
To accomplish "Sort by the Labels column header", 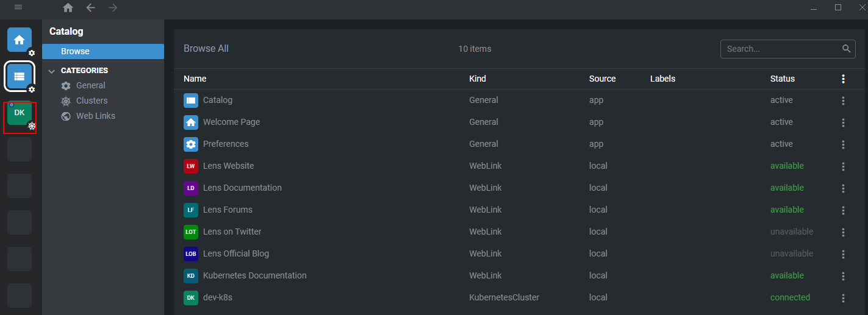I will tap(663, 79).
